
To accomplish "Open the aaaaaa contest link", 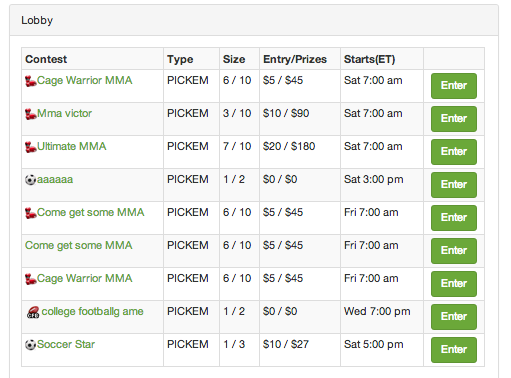I will (55, 179).
